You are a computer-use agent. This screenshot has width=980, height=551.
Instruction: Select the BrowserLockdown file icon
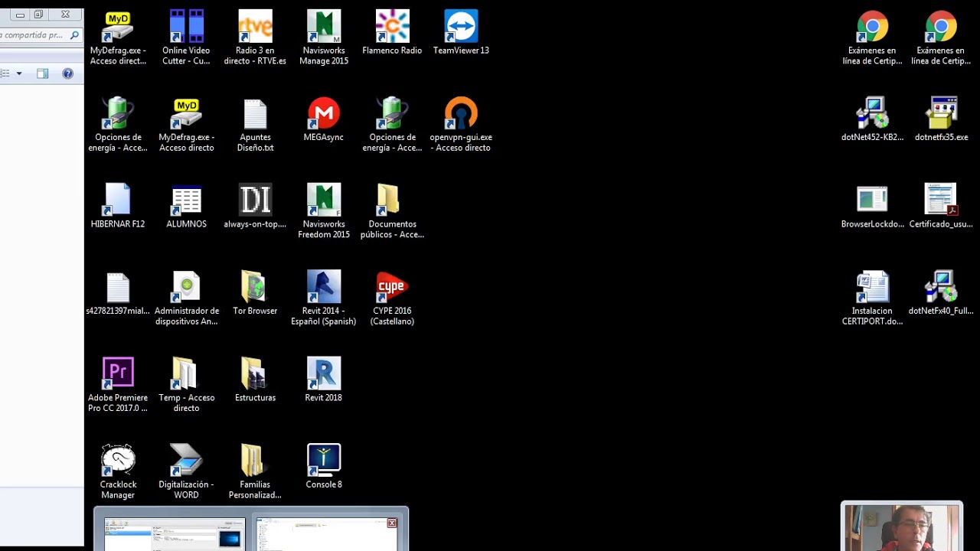872,206
